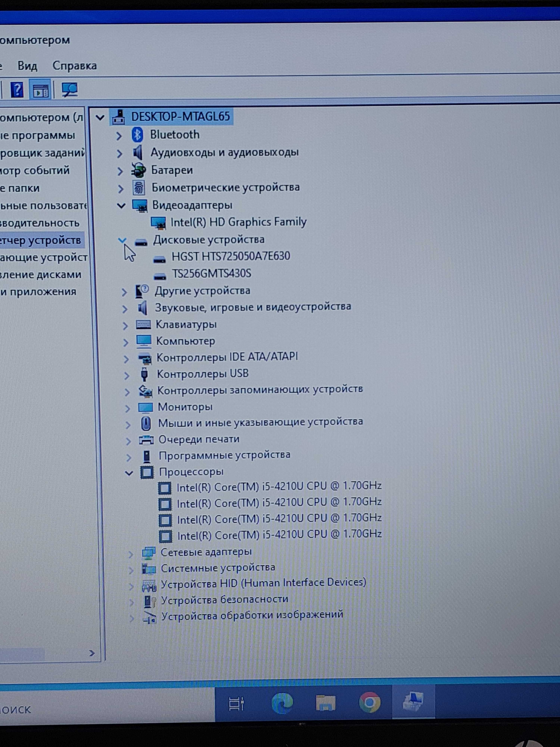The width and height of the screenshot is (560, 747).
Task: Open Task View from the taskbar
Action: [236, 704]
